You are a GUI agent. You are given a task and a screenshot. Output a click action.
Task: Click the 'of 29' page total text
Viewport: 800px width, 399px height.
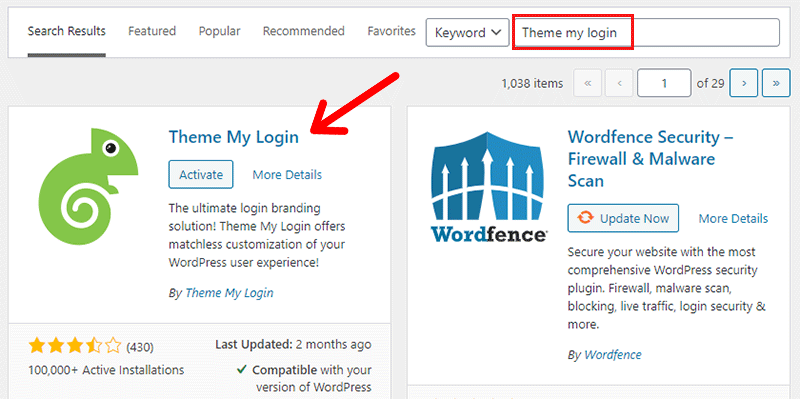point(710,83)
